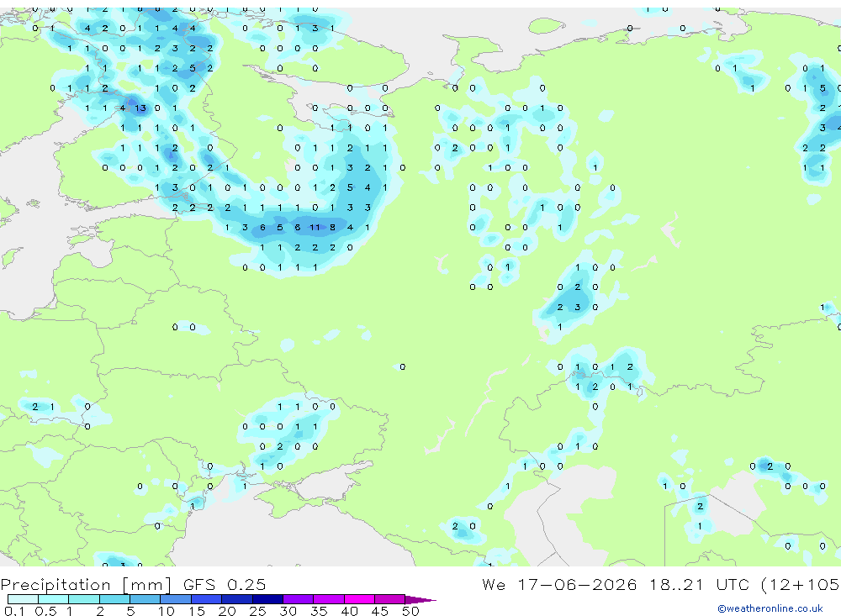Click the '45' legend scale label

[x=380, y=611]
